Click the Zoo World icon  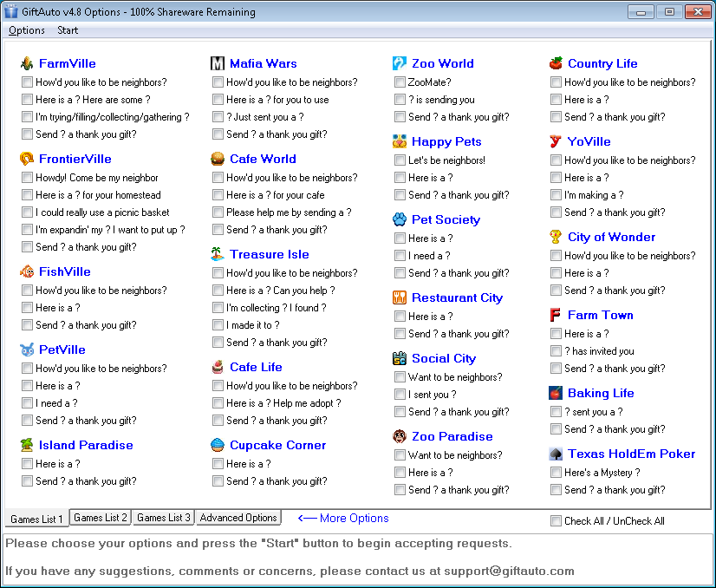pyautogui.click(x=400, y=63)
